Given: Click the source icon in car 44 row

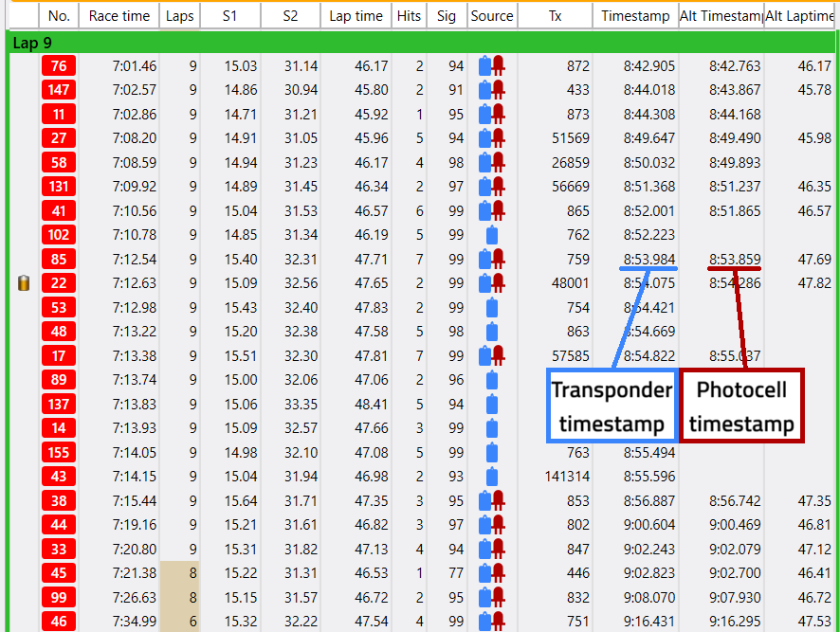Looking at the screenshot, I should (x=492, y=525).
